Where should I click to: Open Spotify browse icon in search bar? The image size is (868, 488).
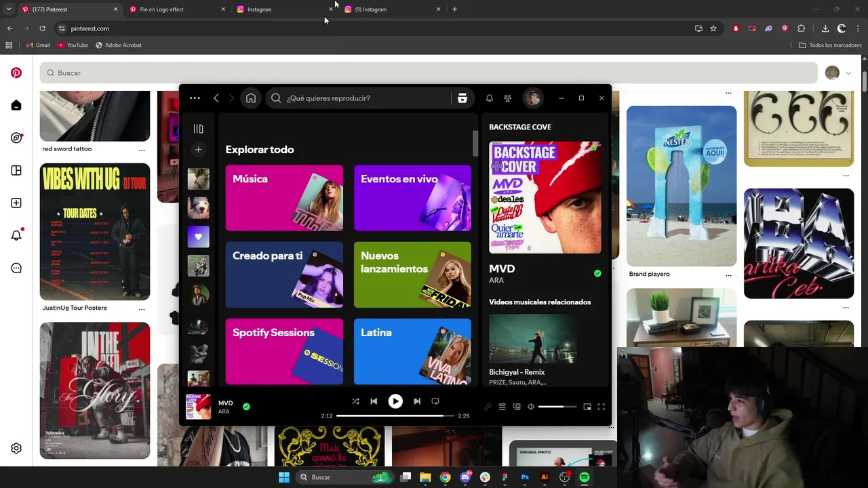pyautogui.click(x=462, y=98)
